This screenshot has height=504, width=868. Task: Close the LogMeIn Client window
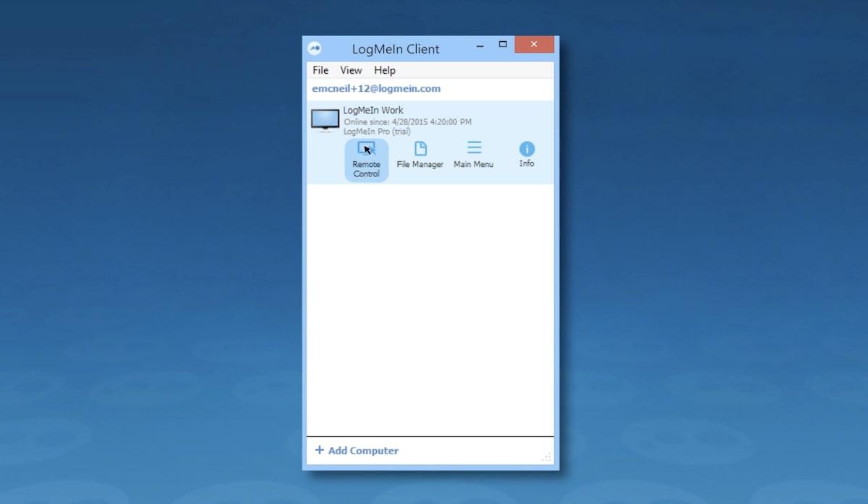click(535, 45)
